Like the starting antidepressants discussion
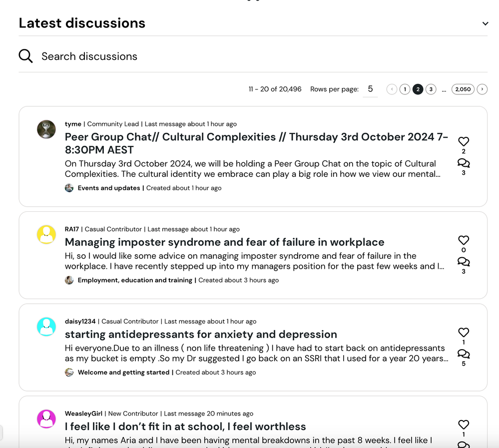The height and width of the screenshot is (448, 499). click(464, 332)
